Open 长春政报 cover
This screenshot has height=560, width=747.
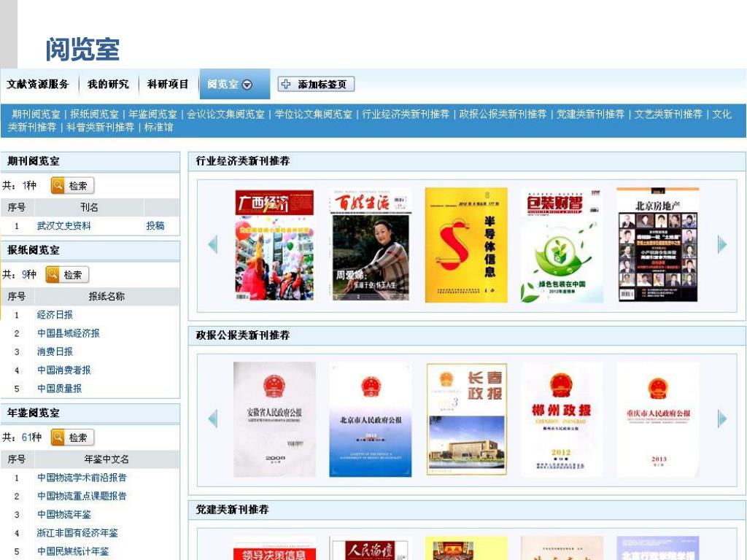coord(466,419)
